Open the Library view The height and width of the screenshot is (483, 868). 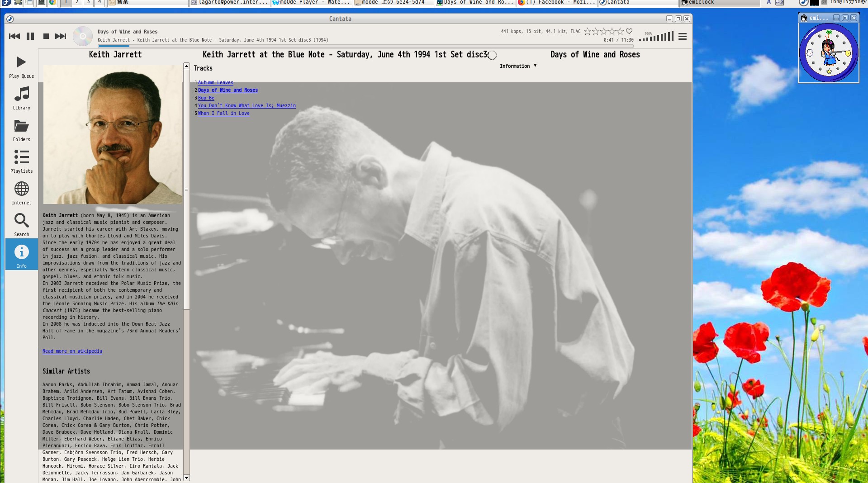click(21, 98)
